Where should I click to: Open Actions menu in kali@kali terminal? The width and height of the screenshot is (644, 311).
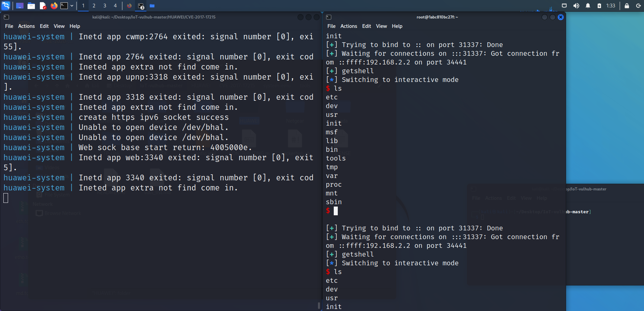[27, 26]
